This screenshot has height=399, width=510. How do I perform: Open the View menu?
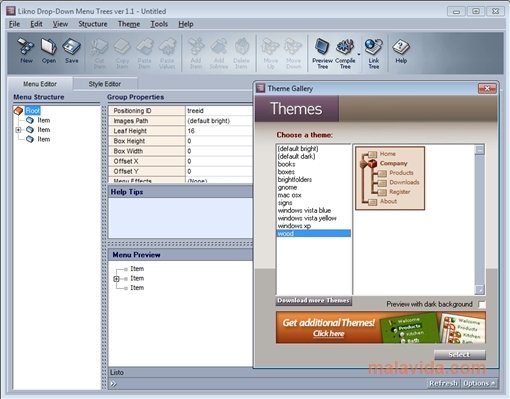pyautogui.click(x=60, y=24)
